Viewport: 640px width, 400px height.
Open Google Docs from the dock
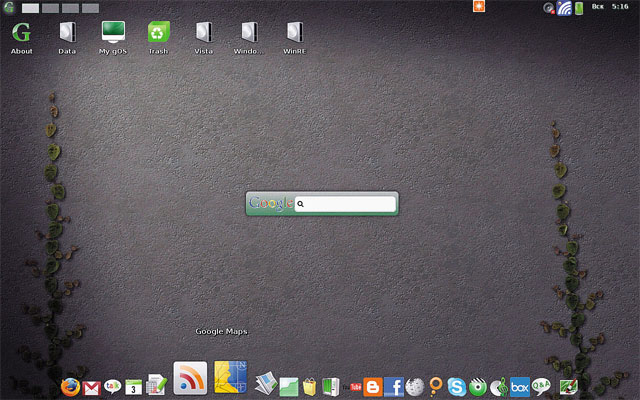[157, 385]
